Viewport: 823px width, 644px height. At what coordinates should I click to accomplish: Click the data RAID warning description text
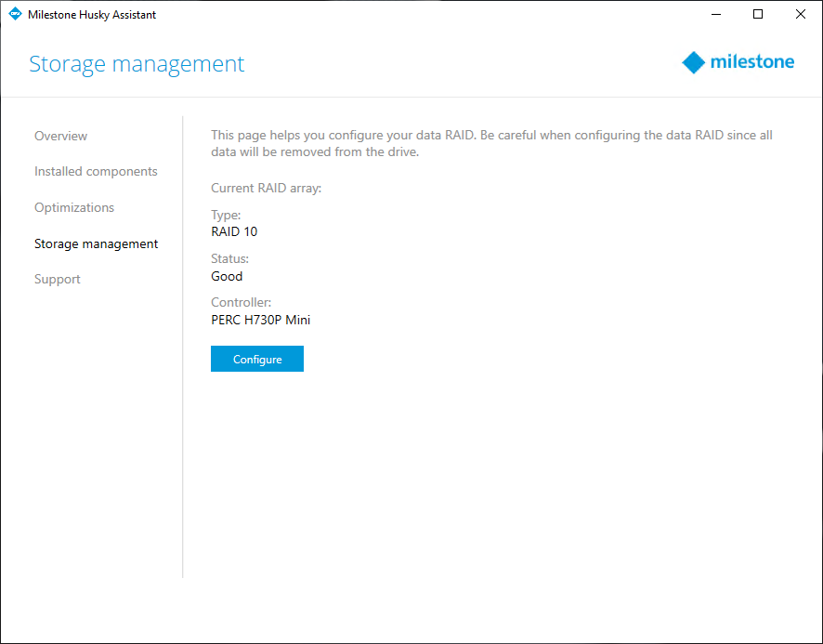click(x=491, y=143)
